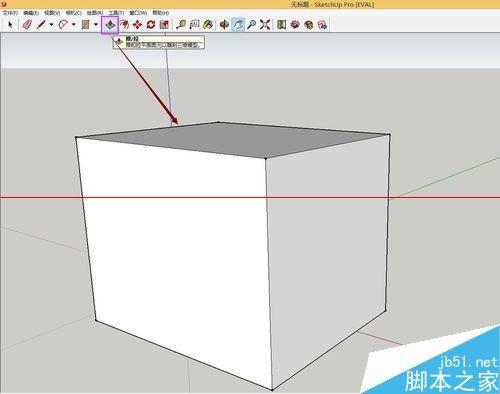500x394 pixels.
Task: Open the 绘图(R) Draw menu
Action: coord(95,13)
